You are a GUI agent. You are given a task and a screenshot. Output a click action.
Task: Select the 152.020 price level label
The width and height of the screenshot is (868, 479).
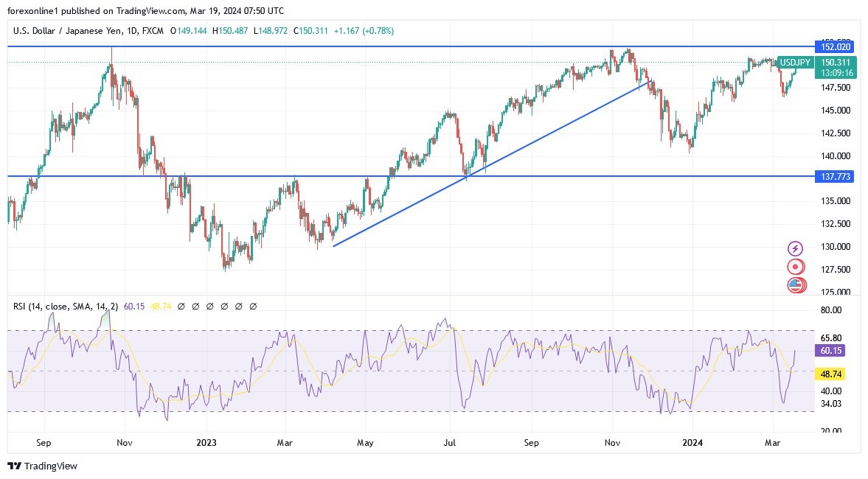(x=836, y=46)
